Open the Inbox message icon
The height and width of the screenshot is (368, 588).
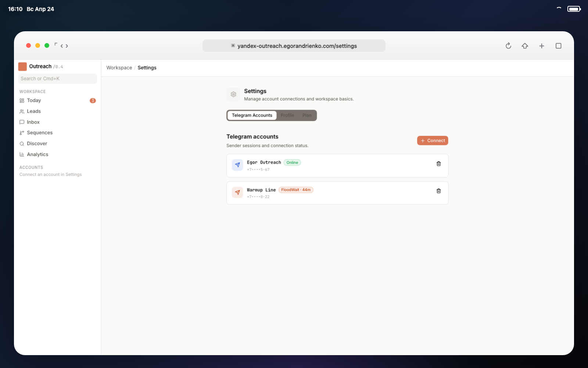coord(22,122)
